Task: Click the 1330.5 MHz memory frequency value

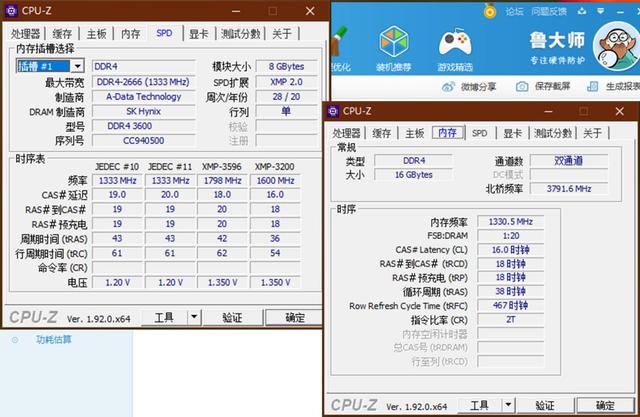Action: click(511, 222)
